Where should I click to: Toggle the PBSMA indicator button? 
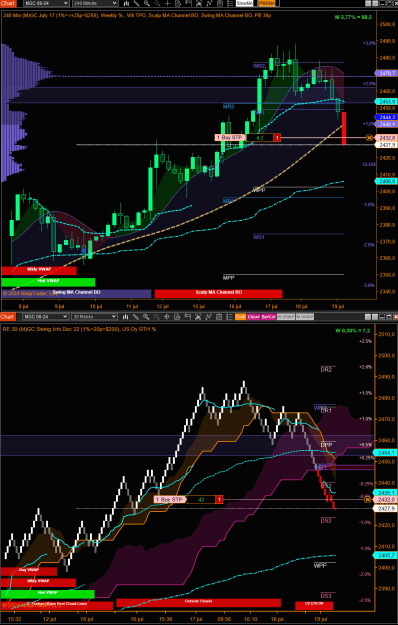pyautogui.click(x=267, y=3)
